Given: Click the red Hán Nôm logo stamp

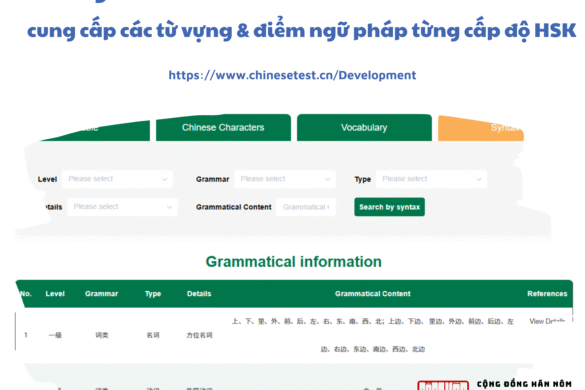Looking at the screenshot, I should click(443, 385).
